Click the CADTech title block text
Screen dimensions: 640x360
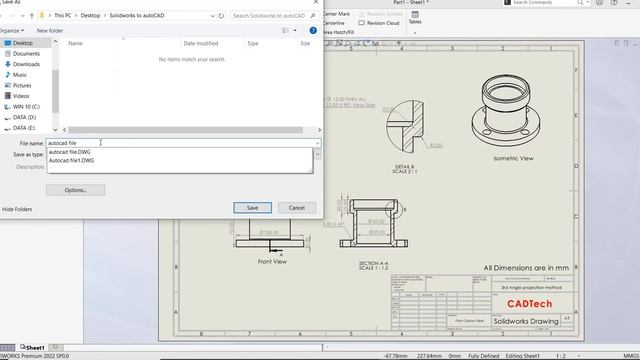[529, 304]
